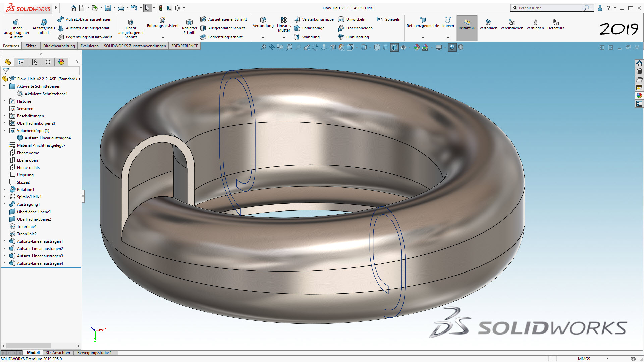Expand the Austragung1 feature node

(x=4, y=204)
